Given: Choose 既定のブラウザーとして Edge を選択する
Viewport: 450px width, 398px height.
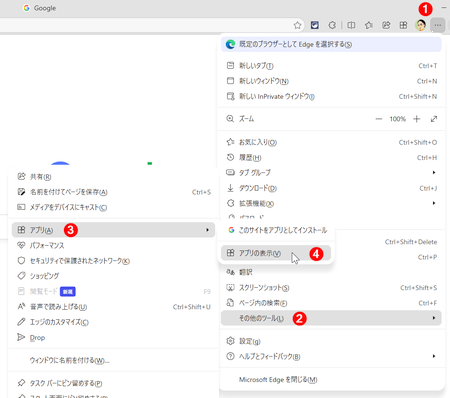Looking at the screenshot, I should click(331, 44).
